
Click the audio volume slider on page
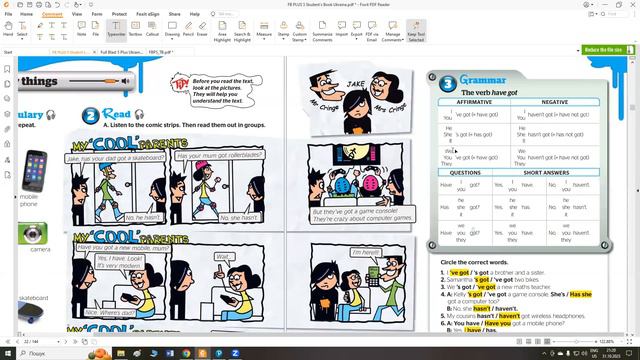pyautogui.click(x=94, y=81)
